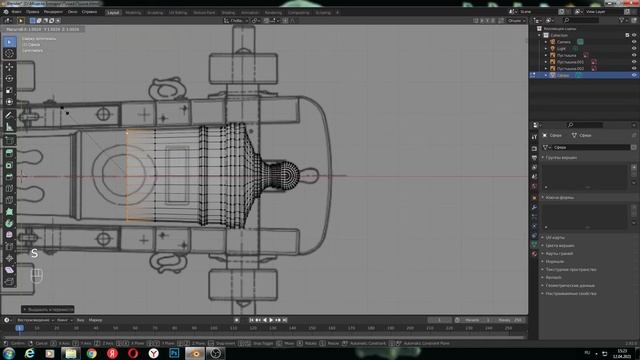Hide Пустышка.002 in the outliner
The height and width of the screenshot is (360, 640).
click(634, 69)
